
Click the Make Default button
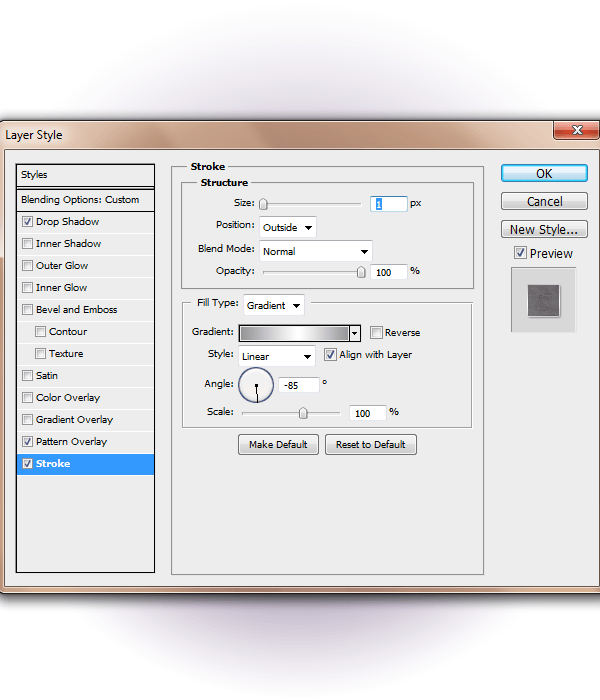[278, 445]
